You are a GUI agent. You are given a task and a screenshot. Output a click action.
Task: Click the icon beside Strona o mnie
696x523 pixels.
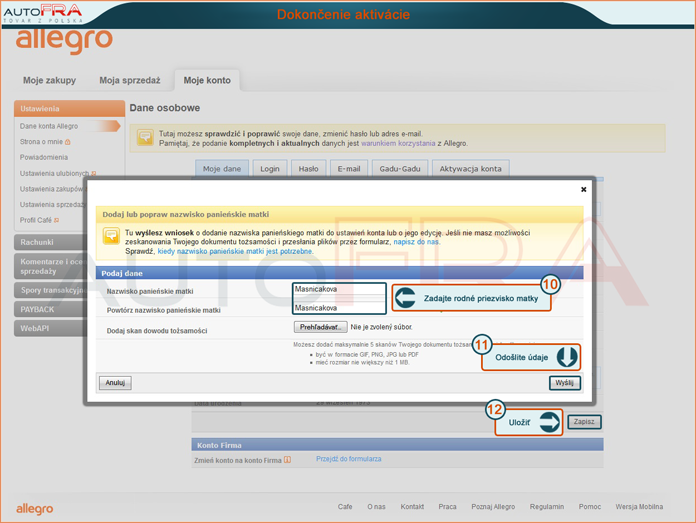click(67, 142)
